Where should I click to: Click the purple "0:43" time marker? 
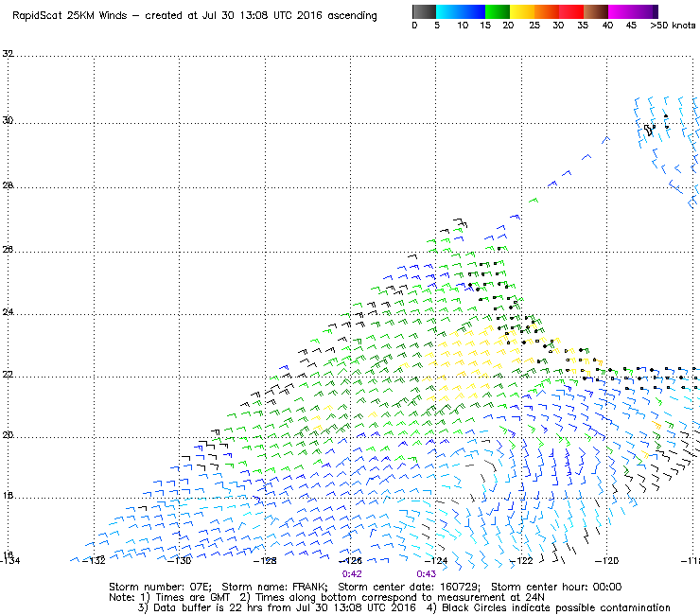427,574
